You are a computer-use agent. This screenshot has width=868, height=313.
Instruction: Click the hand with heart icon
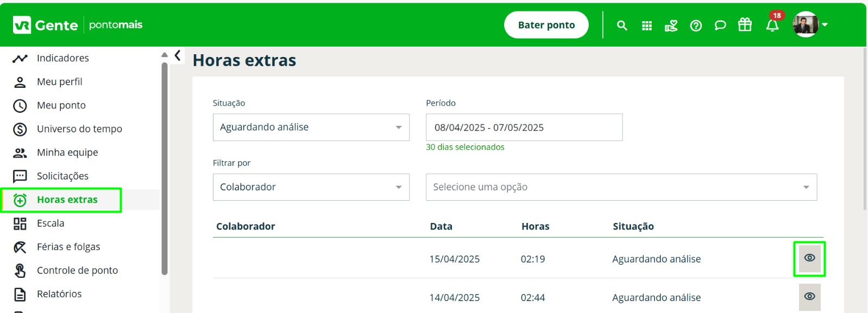pyautogui.click(x=671, y=25)
